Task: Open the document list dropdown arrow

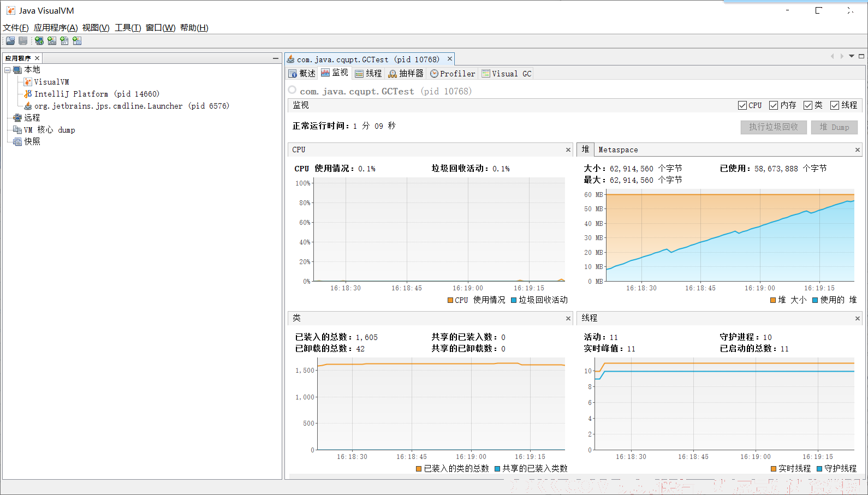Action: click(x=852, y=56)
